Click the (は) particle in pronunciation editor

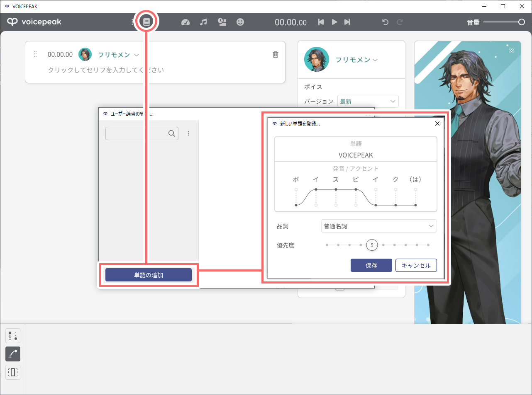(x=415, y=179)
